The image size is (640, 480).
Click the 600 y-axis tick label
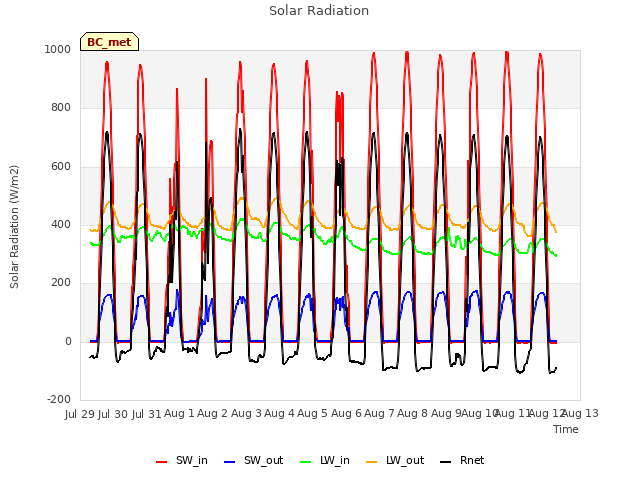point(61,167)
